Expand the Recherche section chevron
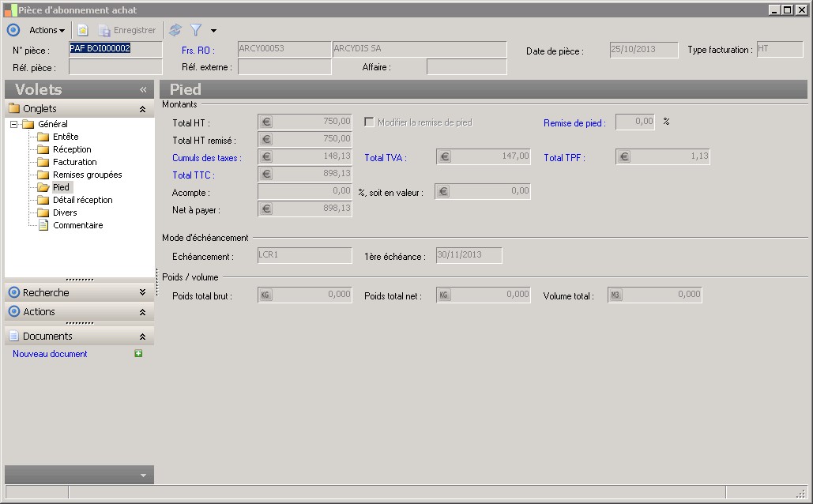Screen dimensions: 813x504 click(x=142, y=292)
